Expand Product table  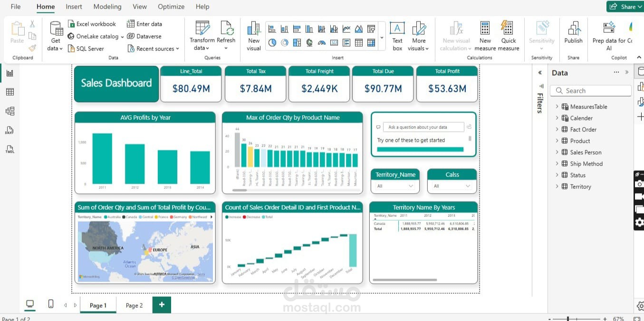point(557,141)
